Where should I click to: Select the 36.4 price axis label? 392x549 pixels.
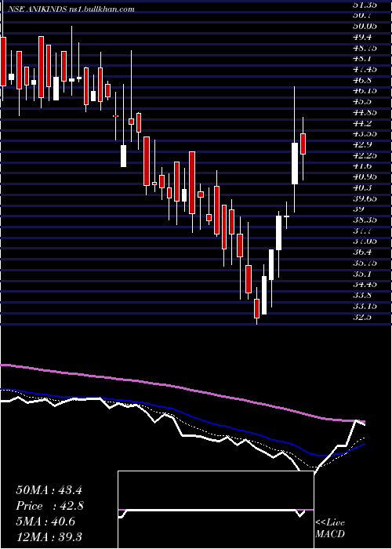pyautogui.click(x=362, y=253)
